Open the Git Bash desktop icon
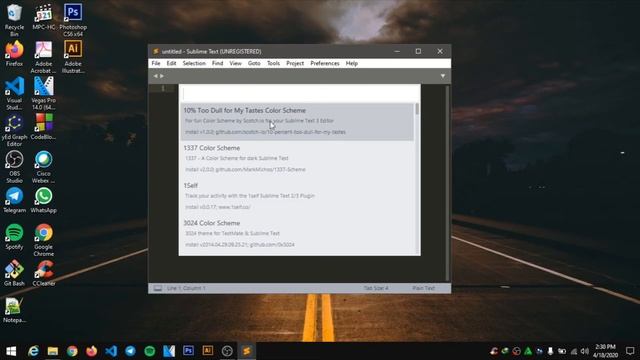The image size is (640, 360). [x=14, y=273]
